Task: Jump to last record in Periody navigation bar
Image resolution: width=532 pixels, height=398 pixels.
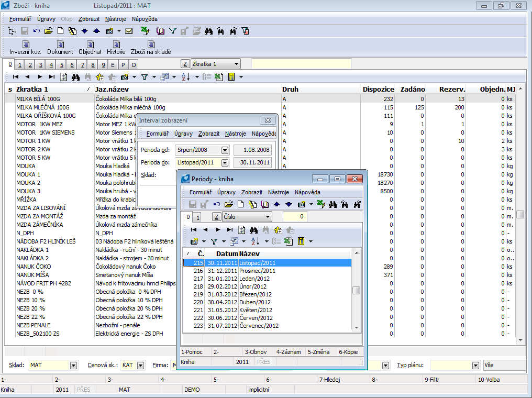Action: click(x=229, y=229)
